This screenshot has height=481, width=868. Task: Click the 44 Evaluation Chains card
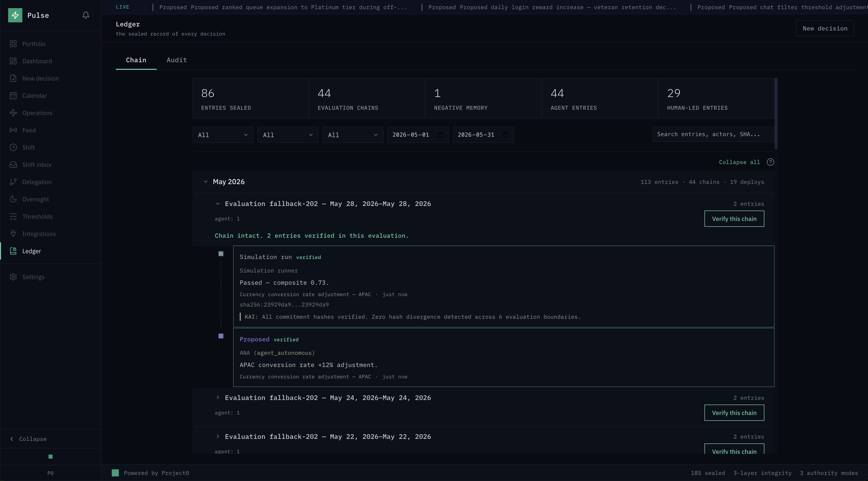(x=367, y=98)
